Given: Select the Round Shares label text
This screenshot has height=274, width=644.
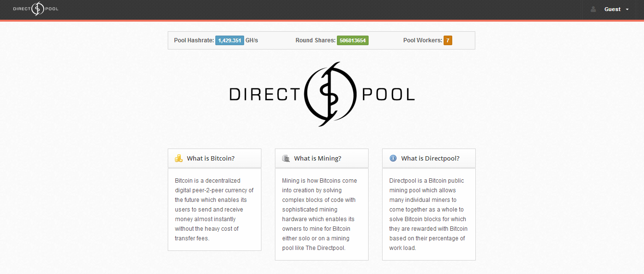Looking at the screenshot, I should tap(315, 40).
